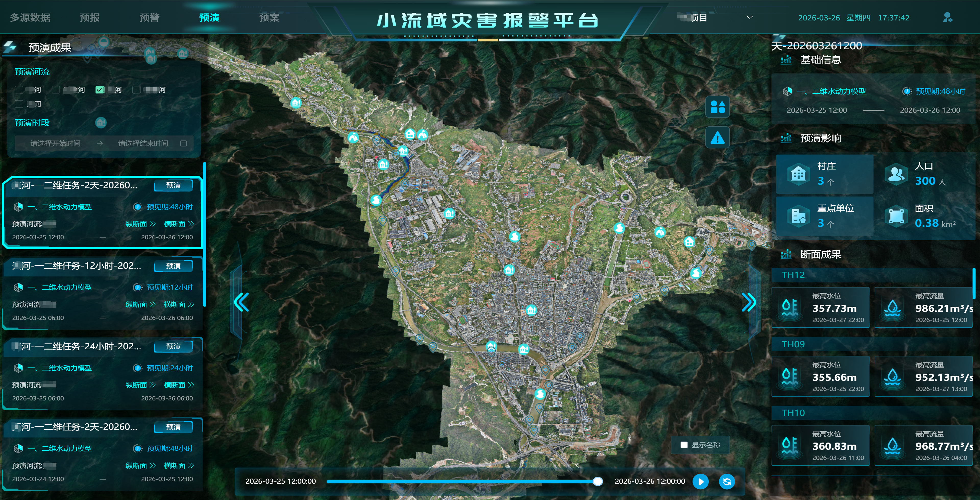The height and width of the screenshot is (500, 980).
Task: Open the 多源数据 tab
Action: pyautogui.click(x=30, y=18)
